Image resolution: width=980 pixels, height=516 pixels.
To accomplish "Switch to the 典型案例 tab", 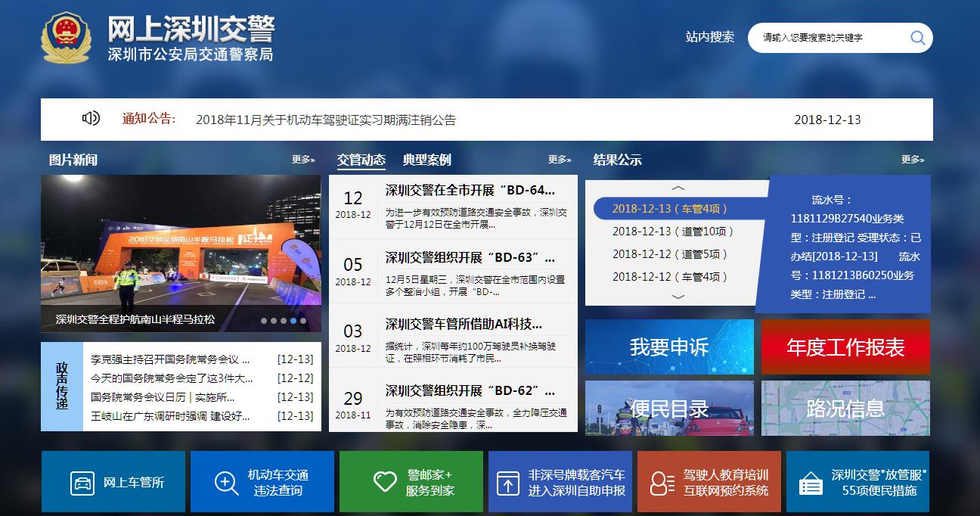I will tap(426, 160).
